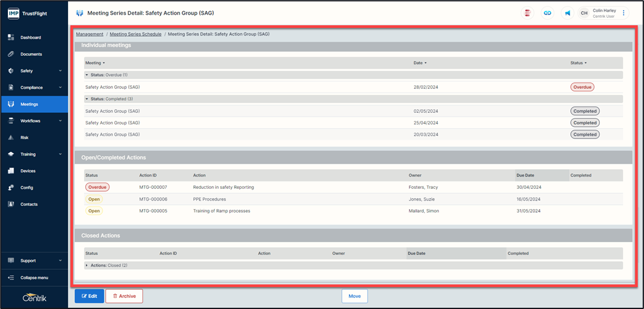Click the link chain icon in header
The height and width of the screenshot is (309, 644).
(x=547, y=13)
